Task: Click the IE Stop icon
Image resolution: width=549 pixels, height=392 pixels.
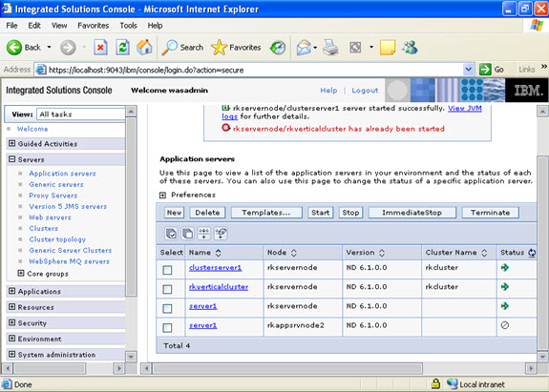Action: [100, 47]
